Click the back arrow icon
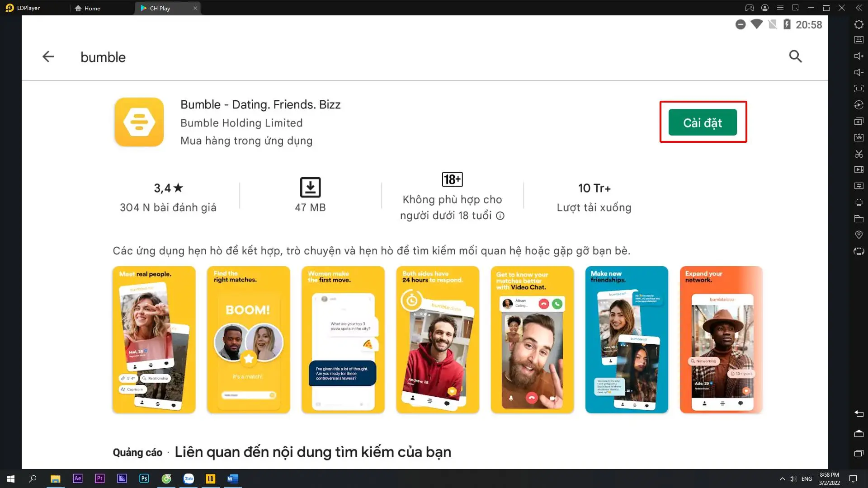868x488 pixels. point(47,56)
